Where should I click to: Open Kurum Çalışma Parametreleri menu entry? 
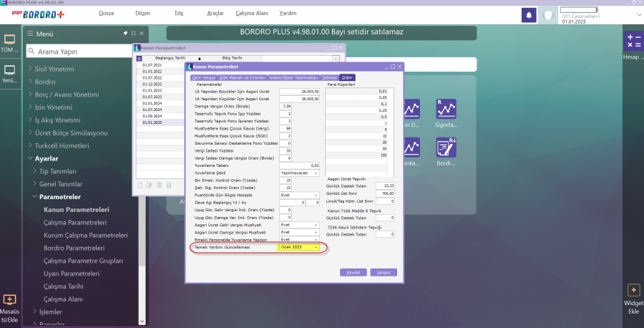click(85, 235)
